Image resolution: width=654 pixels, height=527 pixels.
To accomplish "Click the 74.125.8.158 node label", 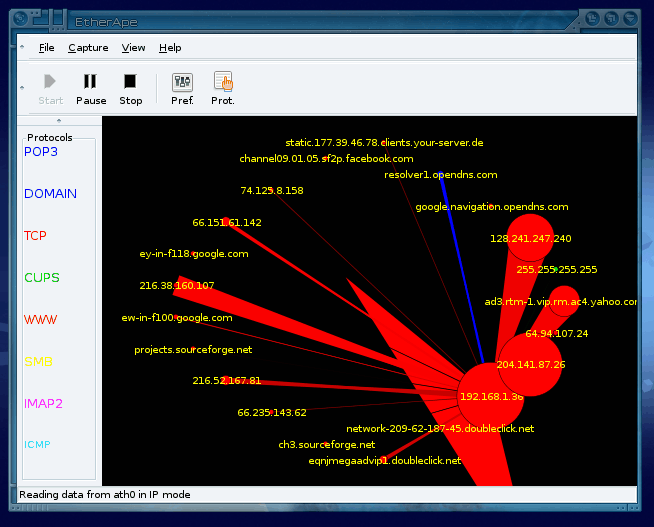I will [272, 191].
